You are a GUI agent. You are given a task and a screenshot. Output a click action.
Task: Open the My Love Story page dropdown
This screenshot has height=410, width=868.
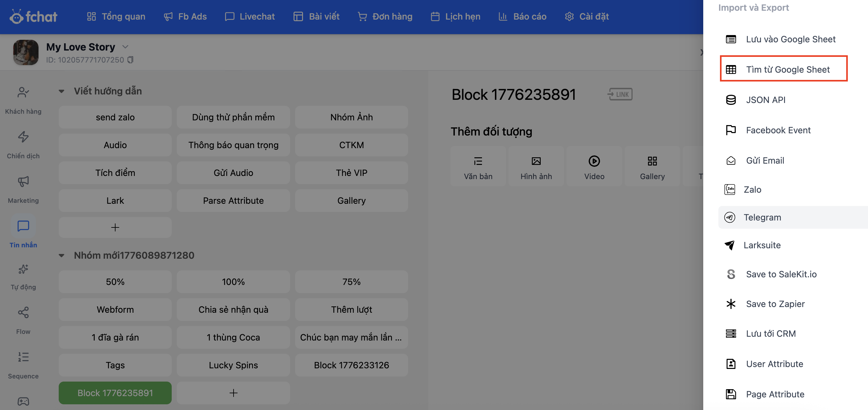tap(125, 47)
